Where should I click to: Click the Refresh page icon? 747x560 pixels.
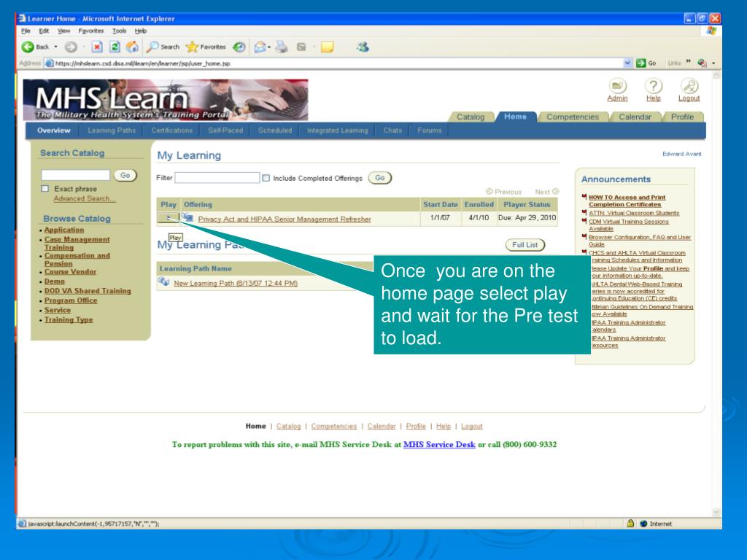point(115,47)
